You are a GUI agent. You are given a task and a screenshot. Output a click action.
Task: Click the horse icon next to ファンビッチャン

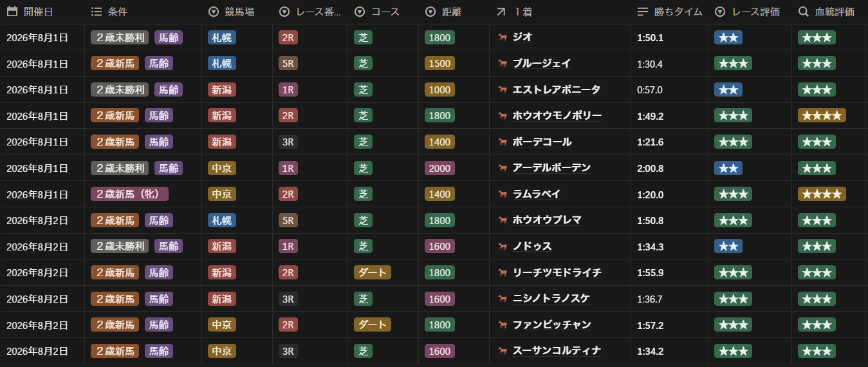(x=503, y=325)
